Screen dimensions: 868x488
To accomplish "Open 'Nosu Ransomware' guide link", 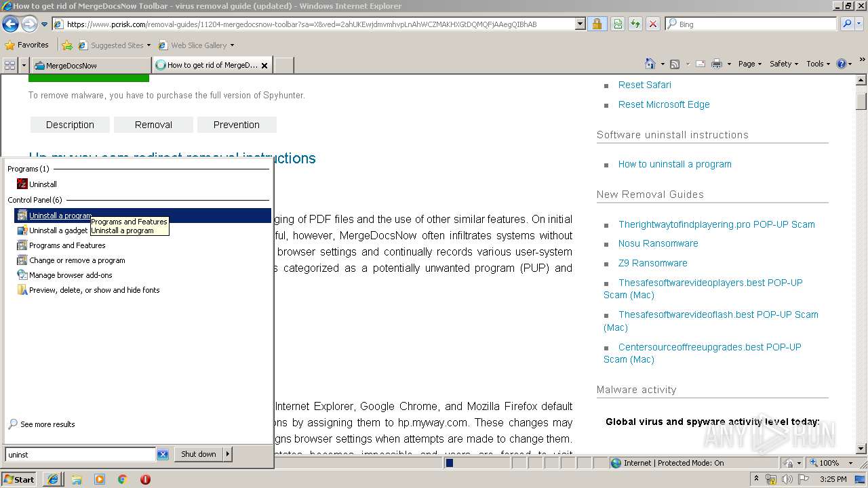I will 658,243.
